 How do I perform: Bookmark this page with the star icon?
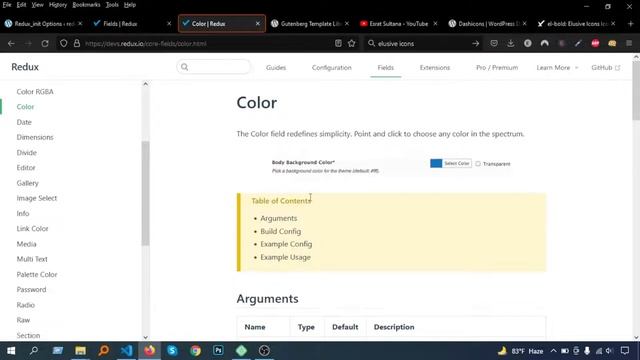click(x=351, y=43)
